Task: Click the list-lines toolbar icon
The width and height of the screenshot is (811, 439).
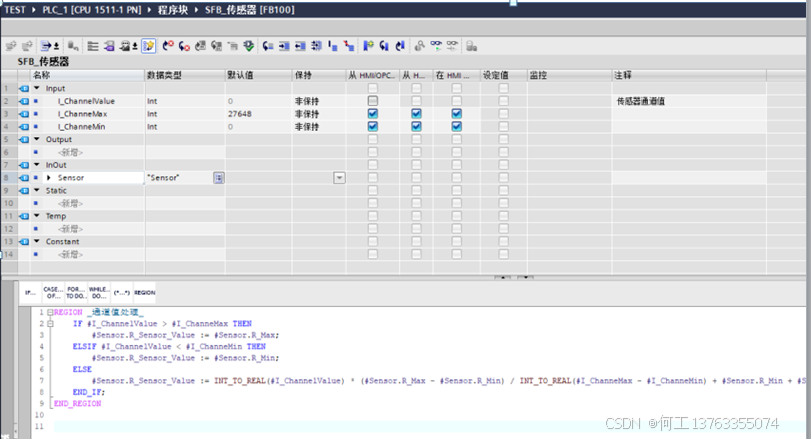Action: coord(93,46)
